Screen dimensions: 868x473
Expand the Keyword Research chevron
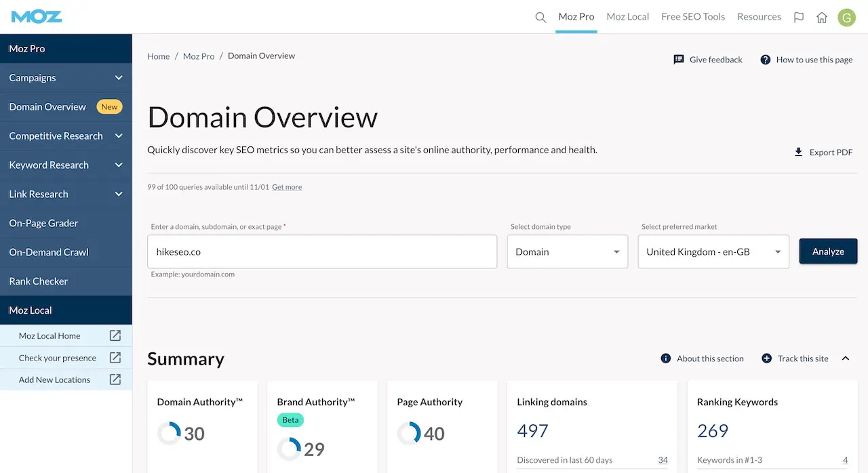119,165
